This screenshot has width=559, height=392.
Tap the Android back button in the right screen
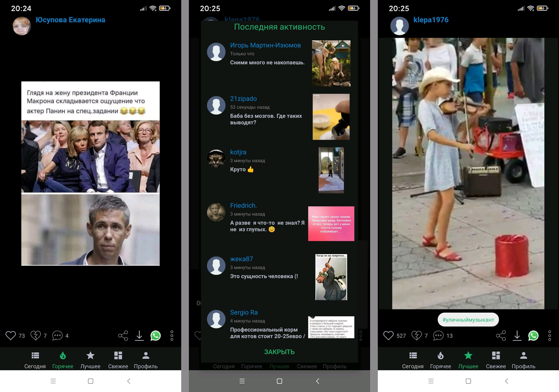[506, 381]
